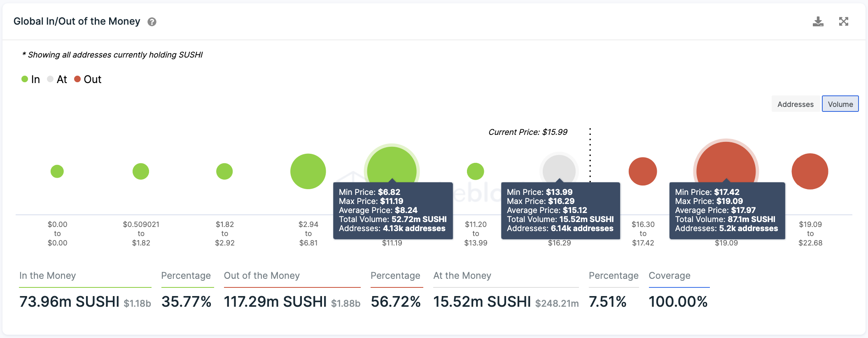This screenshot has height=338, width=868.
Task: Click the $1.18b dollar amount
Action: pos(138,303)
